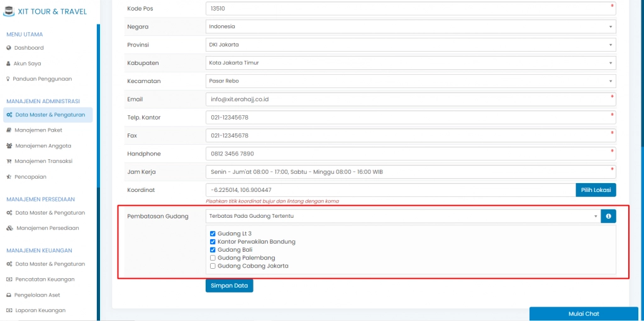Click the Manajemen Anggota people icon
The width and height of the screenshot is (644, 321).
[9, 146]
